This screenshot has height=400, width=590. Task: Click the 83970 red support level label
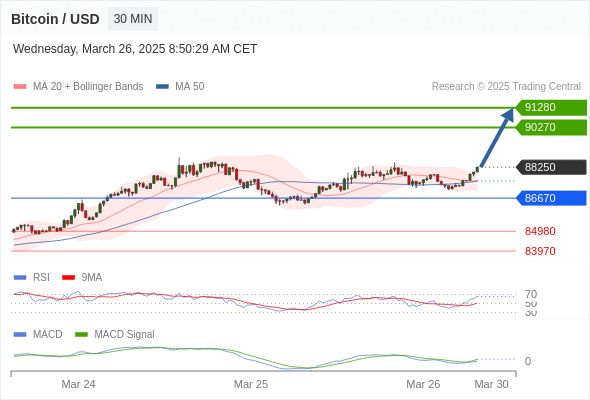(540, 251)
